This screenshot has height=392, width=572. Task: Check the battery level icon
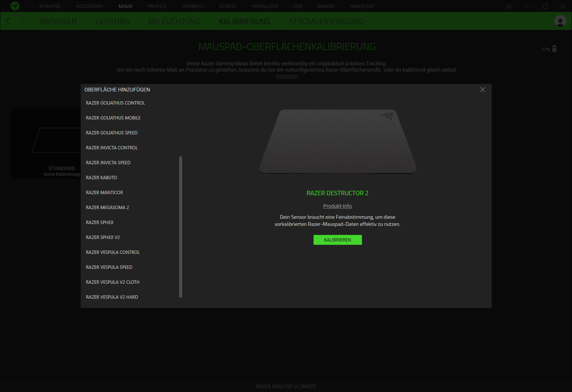click(554, 49)
